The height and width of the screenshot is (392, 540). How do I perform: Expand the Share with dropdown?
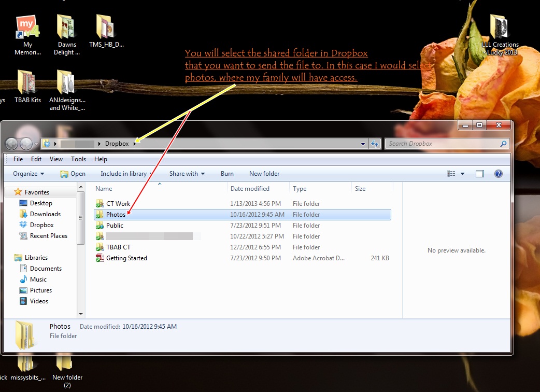click(x=187, y=174)
